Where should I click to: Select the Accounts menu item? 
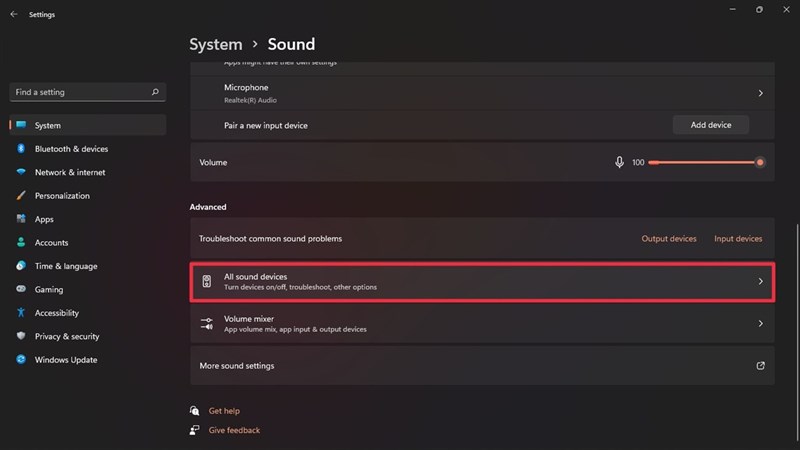tap(52, 243)
